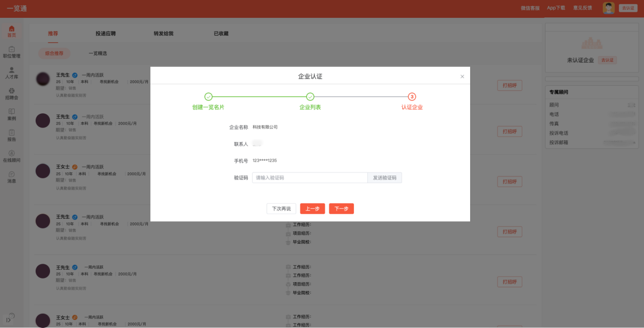Click 去认证 button in top bar
The image size is (644, 328).
[628, 8]
